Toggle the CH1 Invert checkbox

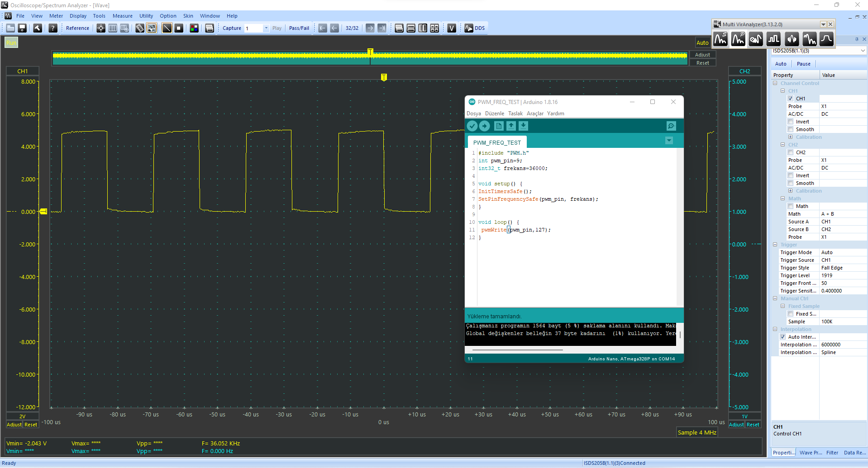(791, 122)
